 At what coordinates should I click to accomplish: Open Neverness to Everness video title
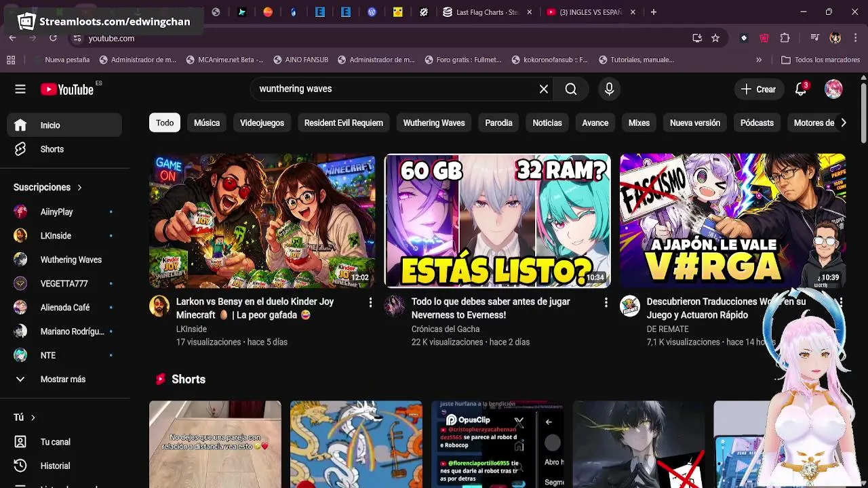pyautogui.click(x=490, y=308)
